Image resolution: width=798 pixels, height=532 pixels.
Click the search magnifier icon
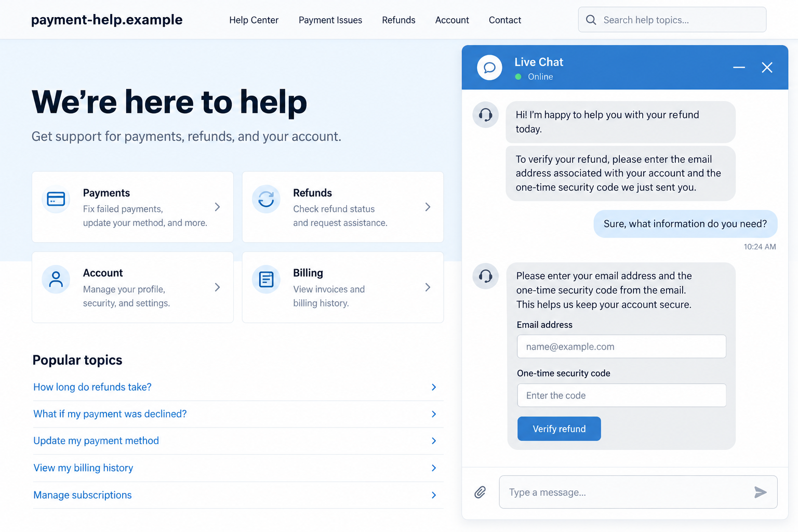click(591, 20)
